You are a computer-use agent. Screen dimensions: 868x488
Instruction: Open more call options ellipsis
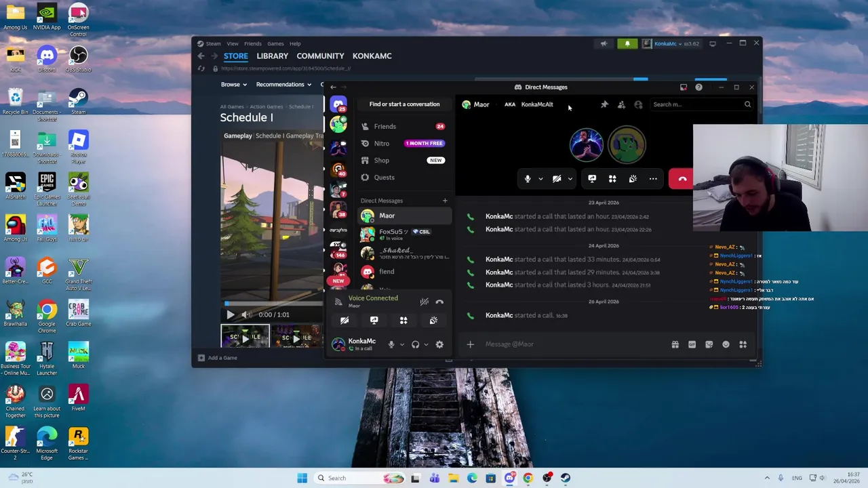pos(653,179)
